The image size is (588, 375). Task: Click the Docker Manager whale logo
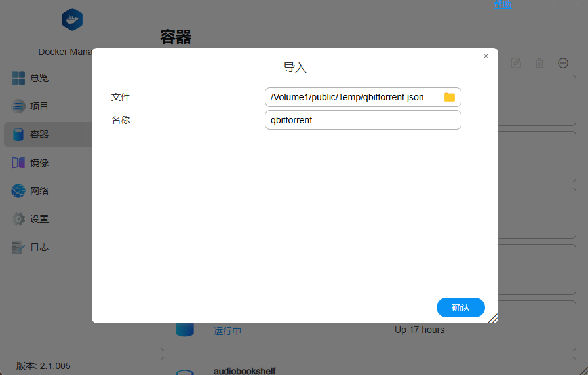pos(72,20)
